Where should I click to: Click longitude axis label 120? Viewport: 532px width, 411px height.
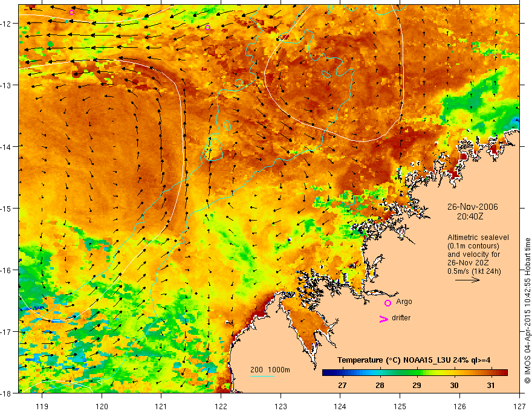tap(102, 406)
